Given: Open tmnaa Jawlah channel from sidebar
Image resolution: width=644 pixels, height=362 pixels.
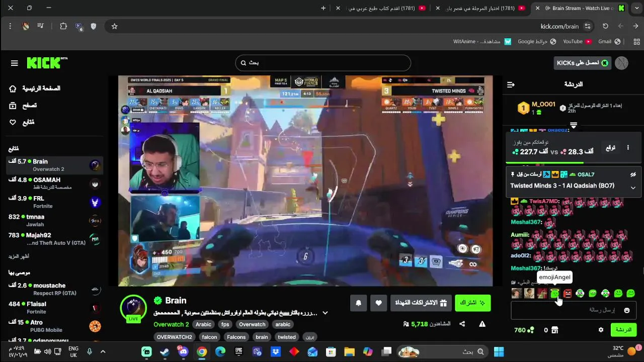Looking at the screenshot, I should [x=54, y=220].
